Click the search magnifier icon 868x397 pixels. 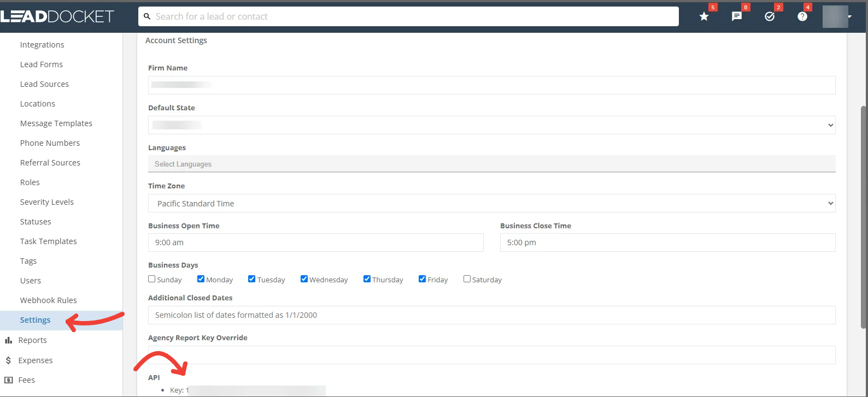[147, 16]
